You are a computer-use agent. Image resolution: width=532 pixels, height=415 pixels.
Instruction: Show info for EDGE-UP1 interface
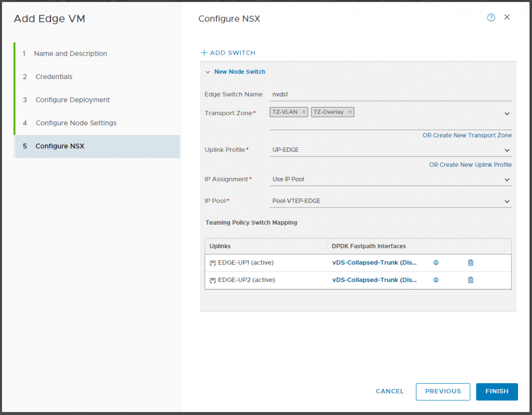coord(436,263)
